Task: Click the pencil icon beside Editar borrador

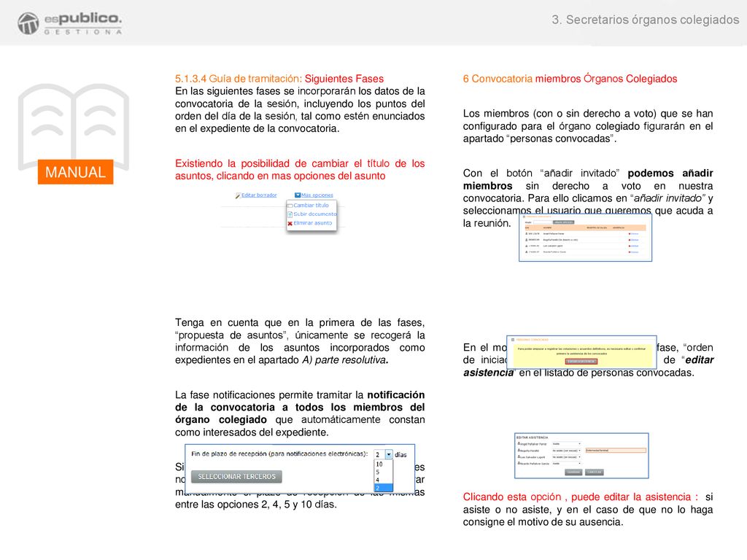Action: click(x=237, y=195)
